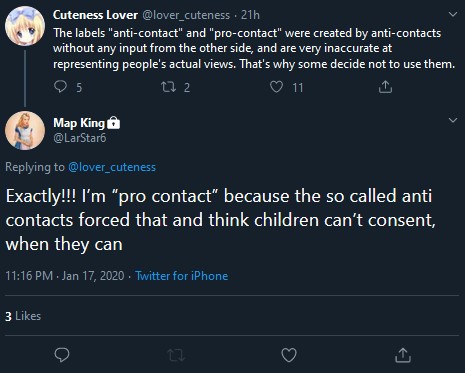Click the bottom share icon below 3 Likes

point(403,355)
